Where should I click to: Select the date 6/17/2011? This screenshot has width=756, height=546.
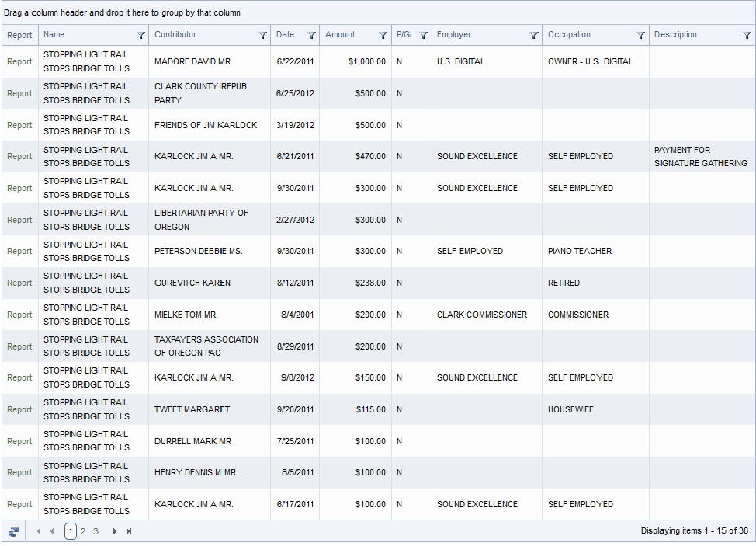point(295,505)
